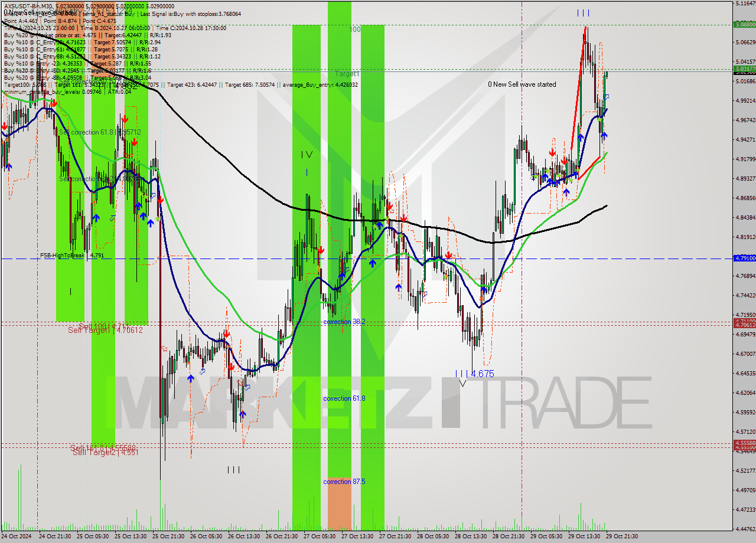This screenshot has width=756, height=543.
Task: Select the '27 Oct 05:30' time axis label
Action: [x=321, y=537]
